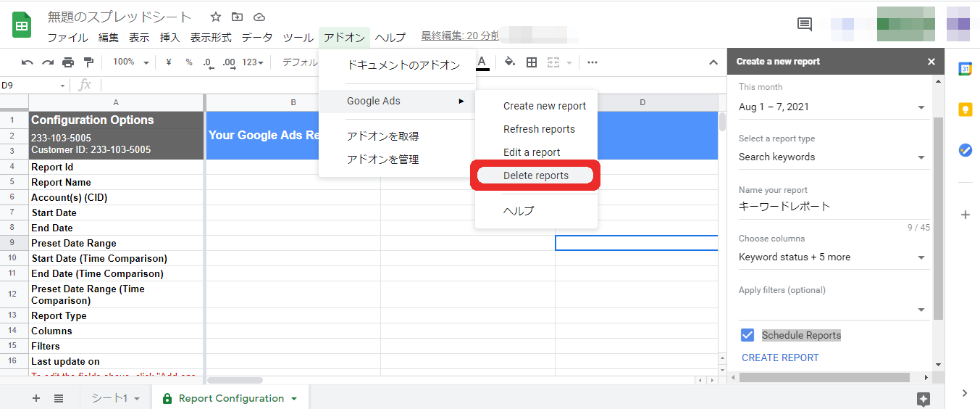Open the 表示形式 menu

(211, 38)
